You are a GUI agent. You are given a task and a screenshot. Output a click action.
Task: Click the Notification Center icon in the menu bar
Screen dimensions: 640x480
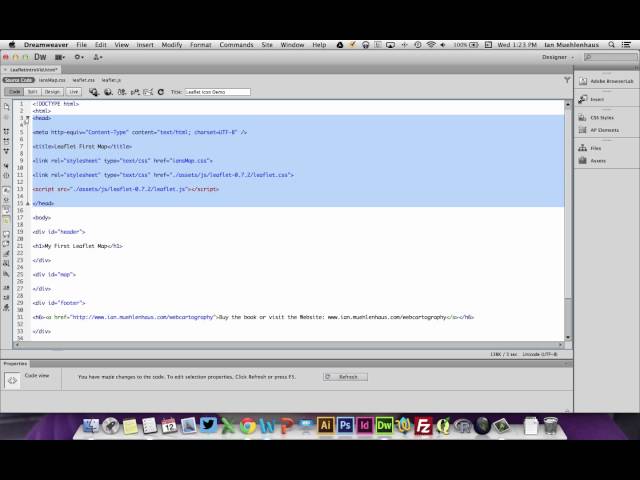626,45
